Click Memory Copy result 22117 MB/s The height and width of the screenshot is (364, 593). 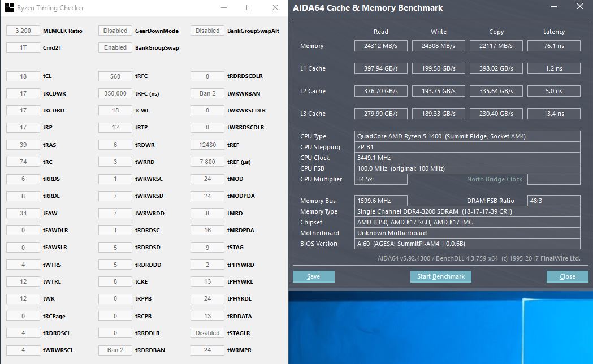coord(496,46)
